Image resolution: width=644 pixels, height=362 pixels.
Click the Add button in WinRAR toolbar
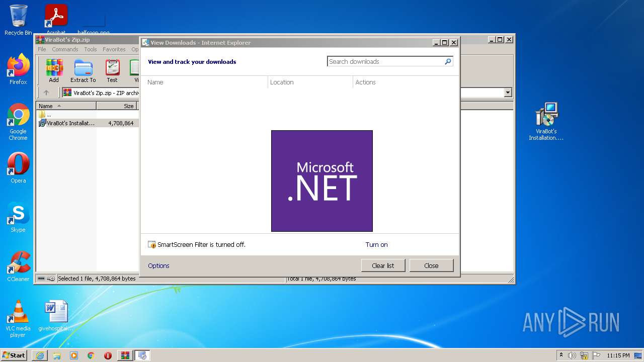[x=54, y=71]
